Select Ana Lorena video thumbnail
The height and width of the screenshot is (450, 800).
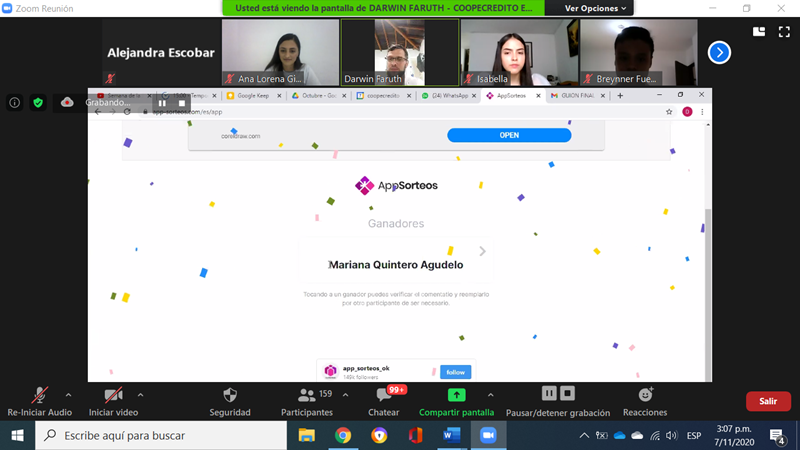coord(280,53)
